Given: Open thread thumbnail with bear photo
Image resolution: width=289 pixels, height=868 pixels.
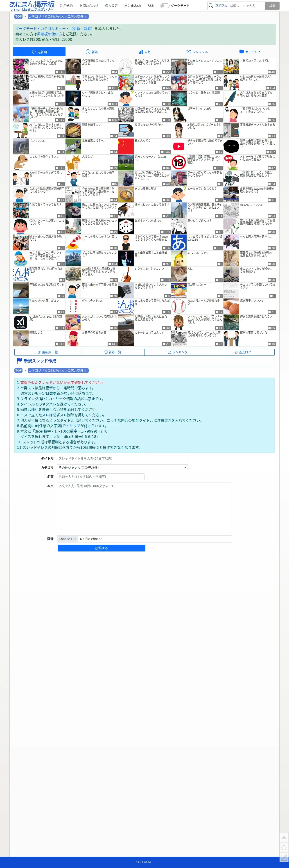Looking at the screenshot, I should click(73, 66).
